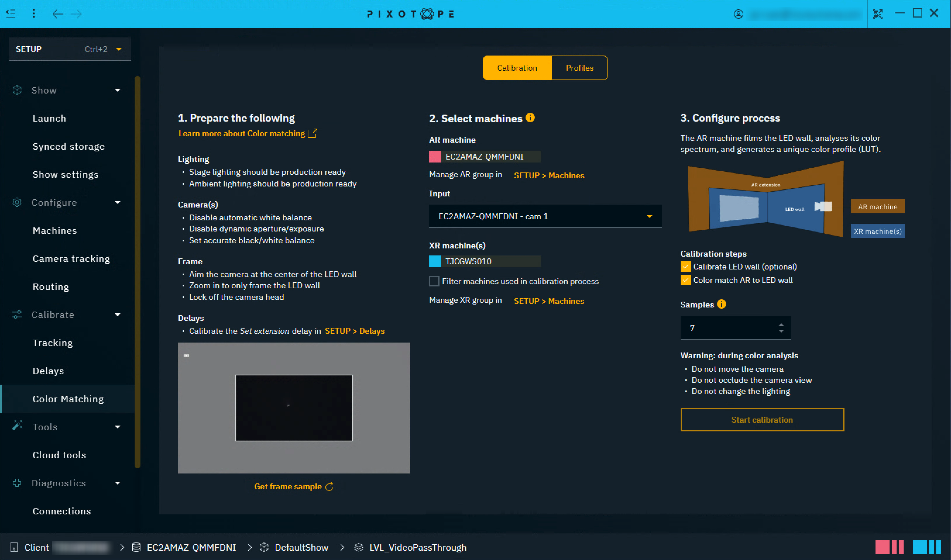Click the back navigation arrow

pyautogui.click(x=57, y=14)
